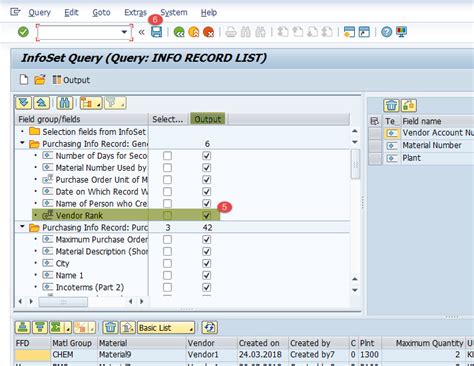Click the sort ascending icon in the result toolbar
This screenshot has height=366, width=474.
22,328
